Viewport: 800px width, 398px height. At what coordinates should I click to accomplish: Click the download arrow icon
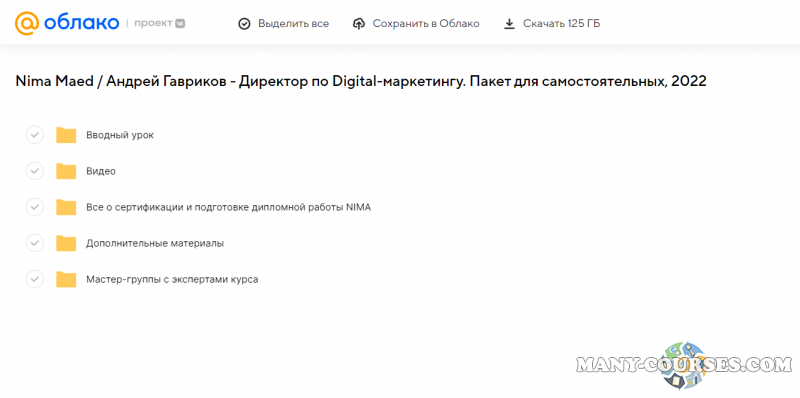click(x=509, y=23)
